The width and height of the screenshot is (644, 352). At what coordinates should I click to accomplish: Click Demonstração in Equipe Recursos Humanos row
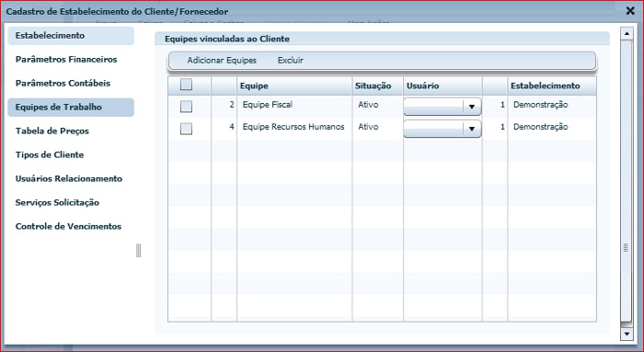(x=541, y=127)
